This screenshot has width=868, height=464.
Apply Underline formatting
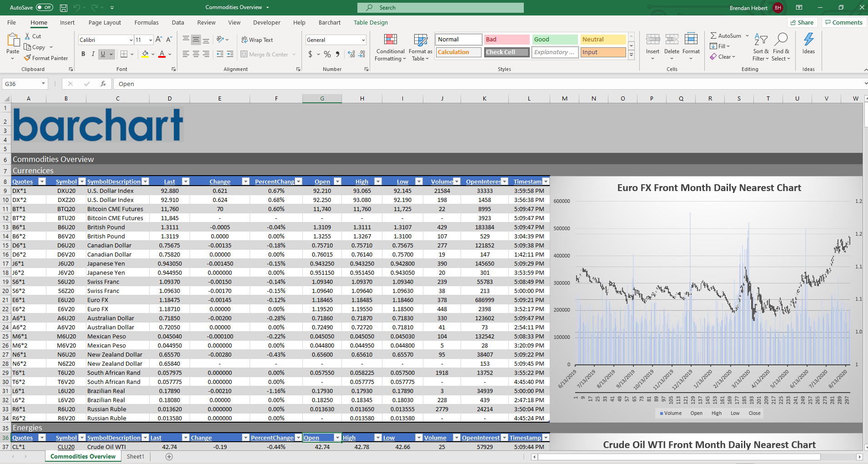coord(103,54)
